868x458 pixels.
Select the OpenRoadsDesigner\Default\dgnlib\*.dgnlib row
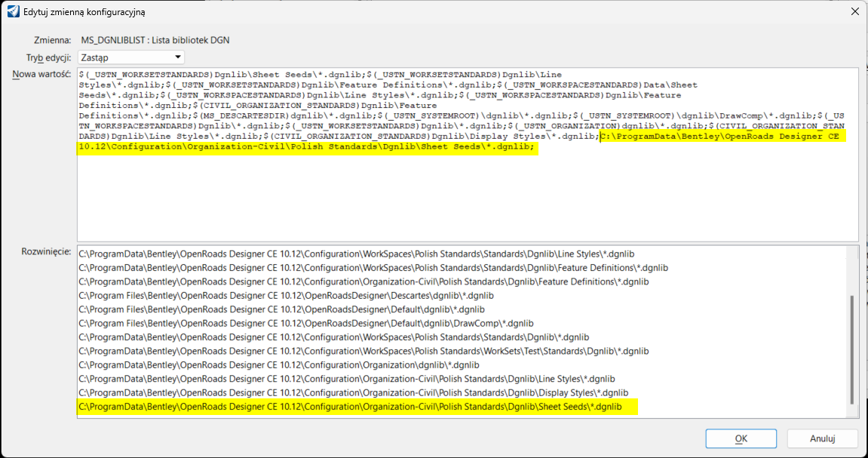click(281, 309)
